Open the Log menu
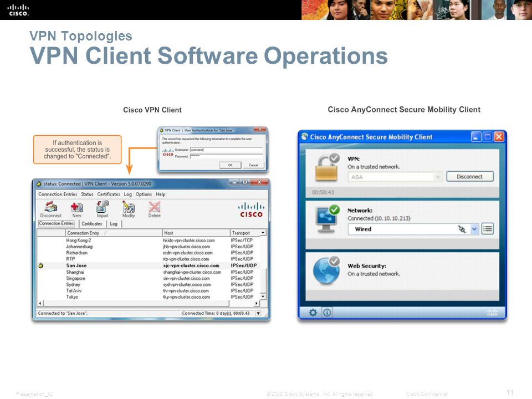This screenshot has height=399, width=532. [x=127, y=195]
